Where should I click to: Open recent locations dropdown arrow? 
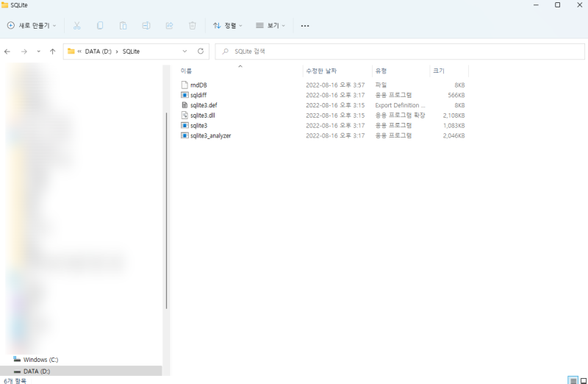(39, 51)
